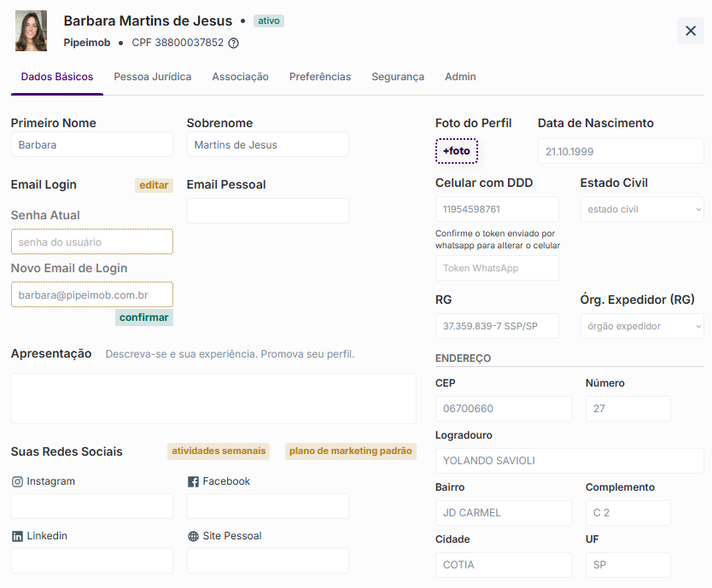
Task: Open the Associação tab
Action: pyautogui.click(x=240, y=77)
